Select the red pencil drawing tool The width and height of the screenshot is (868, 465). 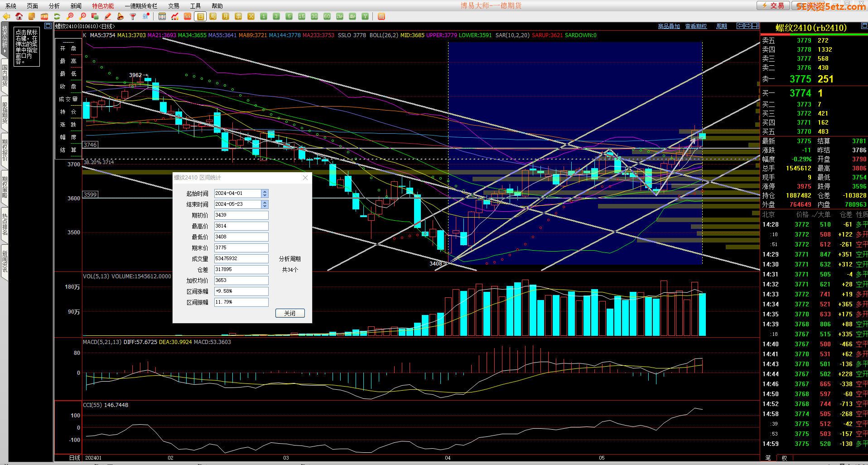(108, 16)
